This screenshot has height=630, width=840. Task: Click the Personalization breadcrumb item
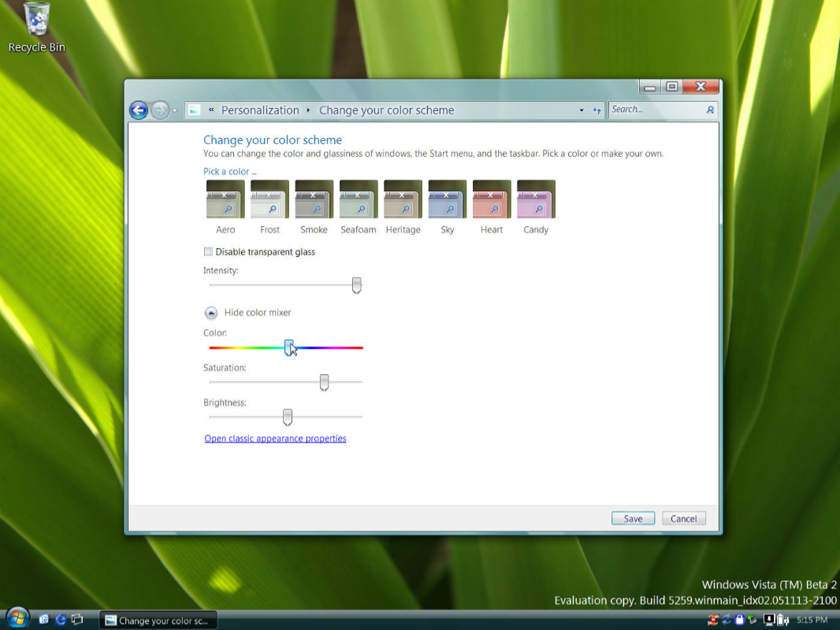(260, 110)
